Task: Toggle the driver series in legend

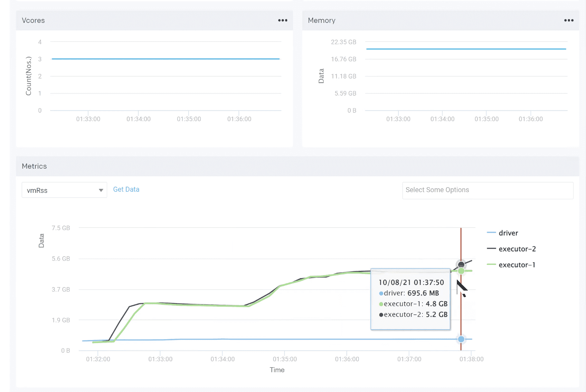Action: [x=508, y=233]
